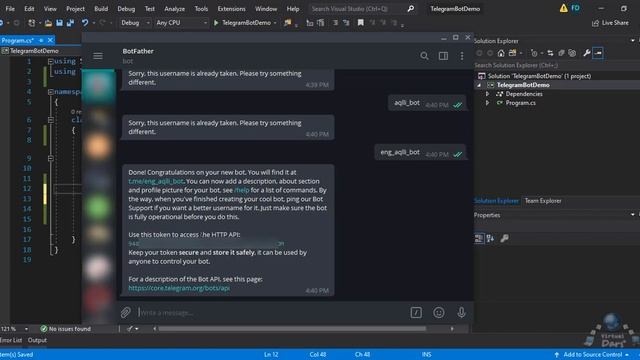The width and height of the screenshot is (640, 360).
Task: Click the Open File folder icon
Action: pos(48,23)
